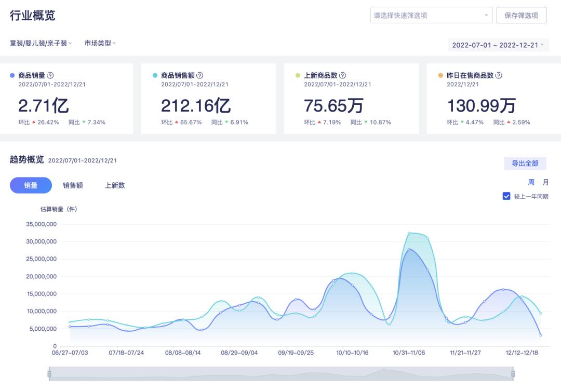Click the 导出全部 button

point(525,164)
